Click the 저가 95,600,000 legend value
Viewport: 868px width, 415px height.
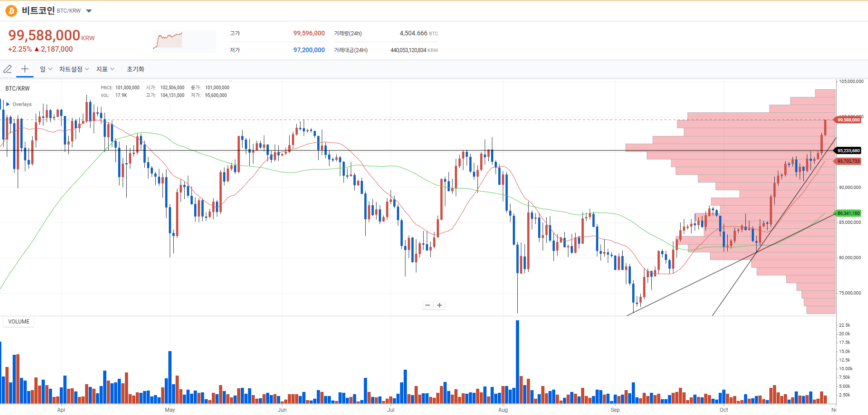pyautogui.click(x=216, y=95)
